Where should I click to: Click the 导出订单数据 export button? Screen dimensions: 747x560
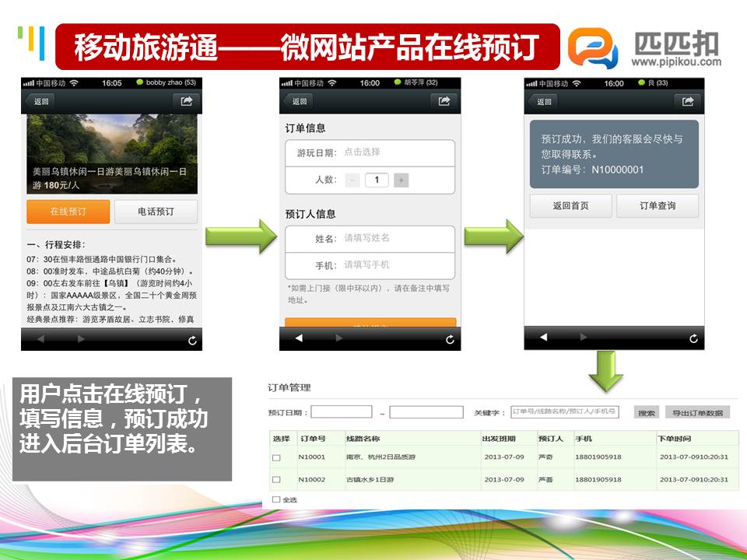point(697,412)
